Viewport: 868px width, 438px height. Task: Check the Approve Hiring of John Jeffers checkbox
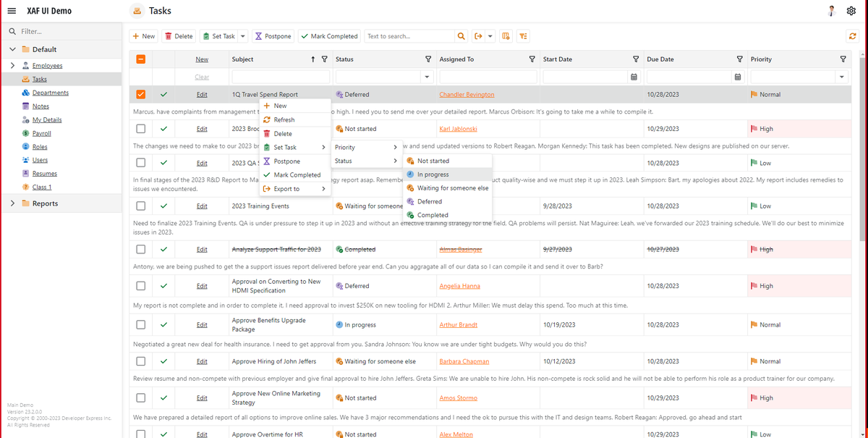(141, 361)
